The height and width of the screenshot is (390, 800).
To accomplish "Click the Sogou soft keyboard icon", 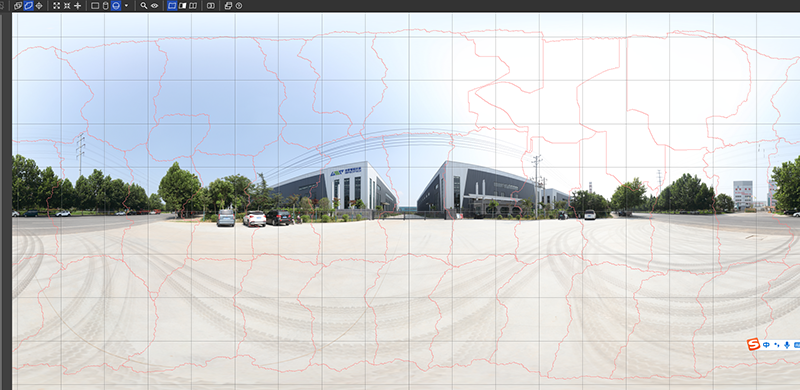I will [x=796, y=345].
